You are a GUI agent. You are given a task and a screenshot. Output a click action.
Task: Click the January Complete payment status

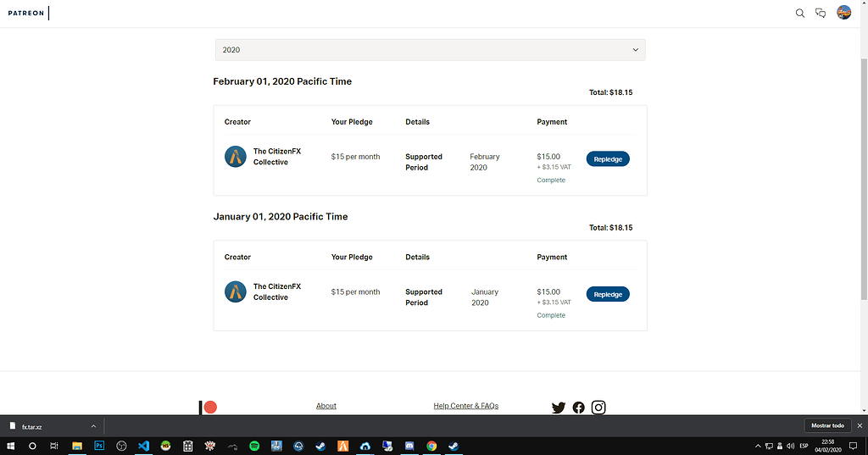pyautogui.click(x=551, y=315)
